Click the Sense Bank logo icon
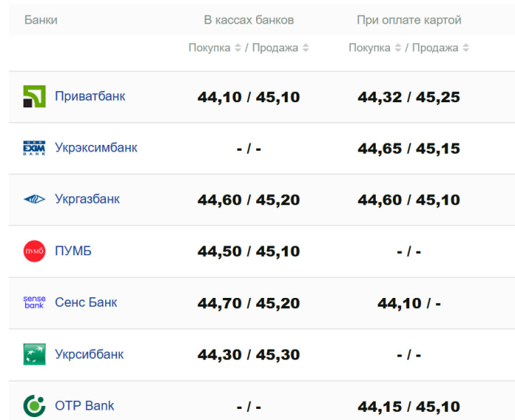This screenshot has height=420, width=515. click(x=35, y=302)
